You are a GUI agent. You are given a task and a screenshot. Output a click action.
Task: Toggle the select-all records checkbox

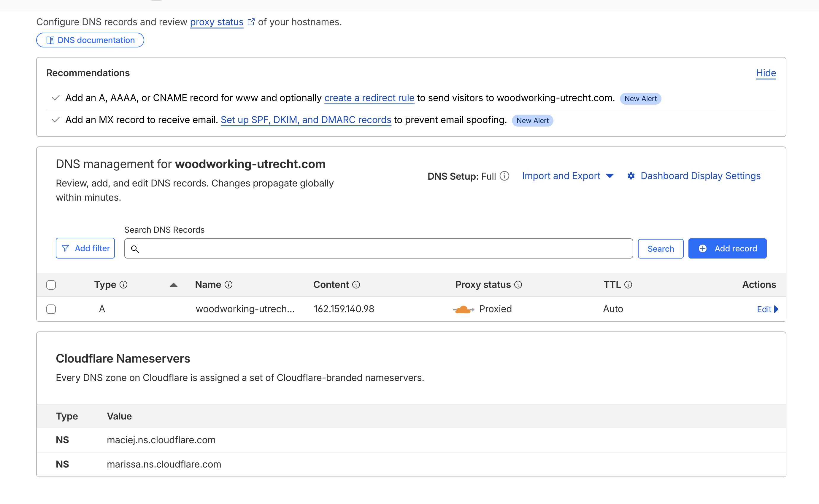51,285
